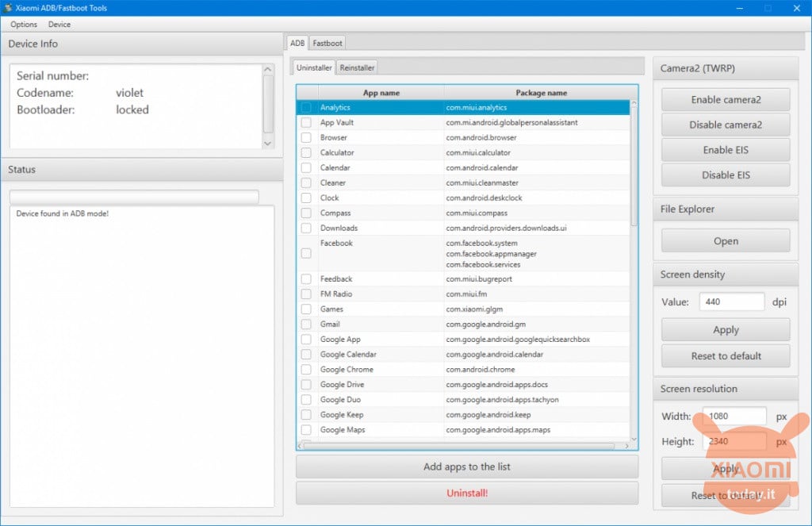Click Device Info scroll down arrow

click(268, 144)
